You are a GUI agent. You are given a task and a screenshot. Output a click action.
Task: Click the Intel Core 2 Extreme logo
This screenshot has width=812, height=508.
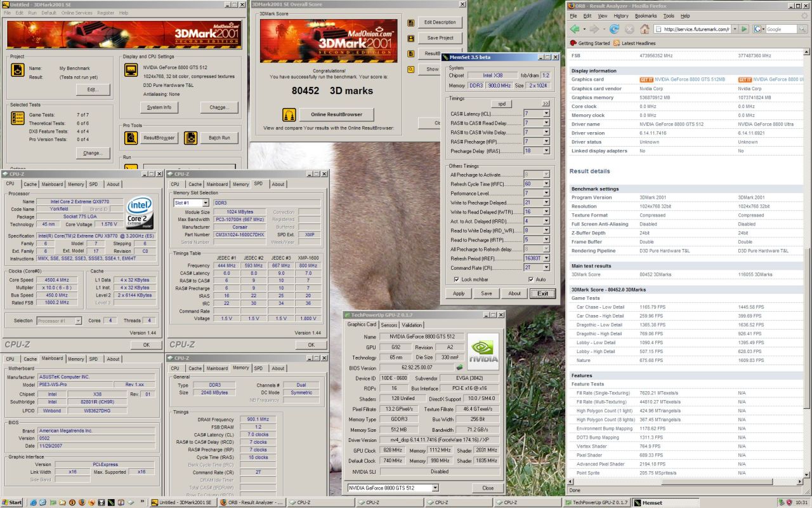point(140,212)
